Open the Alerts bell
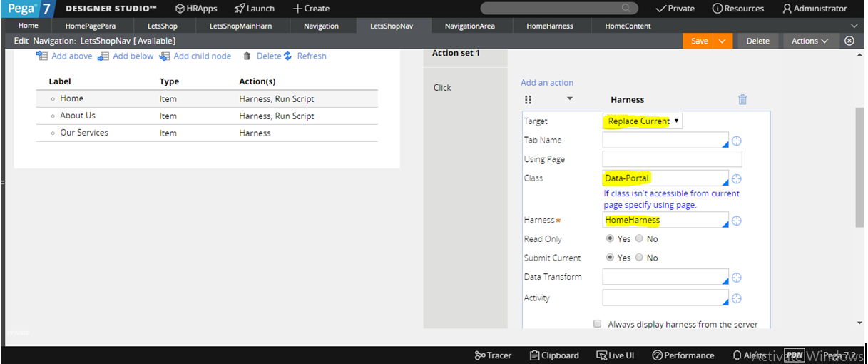868x364 pixels. pos(750,355)
